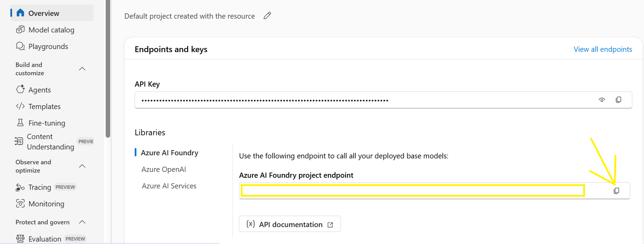Click the Agents sparkle icon

(x=20, y=89)
